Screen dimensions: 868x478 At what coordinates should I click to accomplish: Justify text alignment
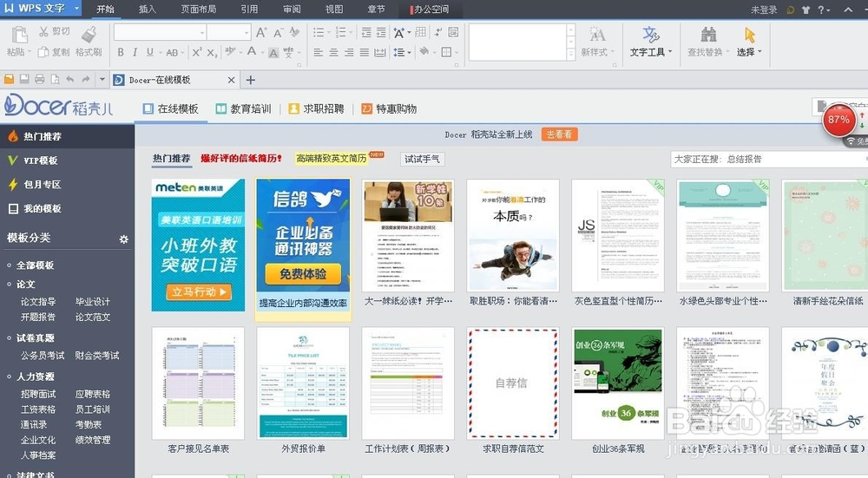(365, 53)
